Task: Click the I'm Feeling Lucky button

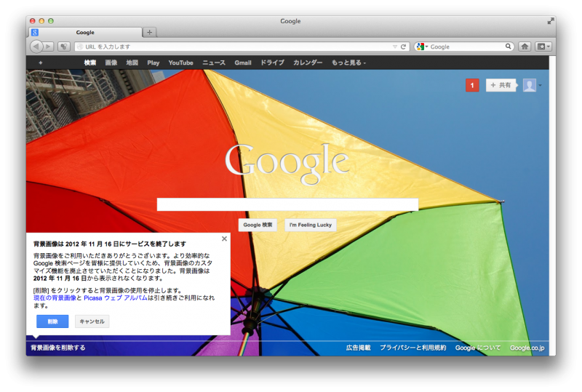Action: tap(311, 225)
